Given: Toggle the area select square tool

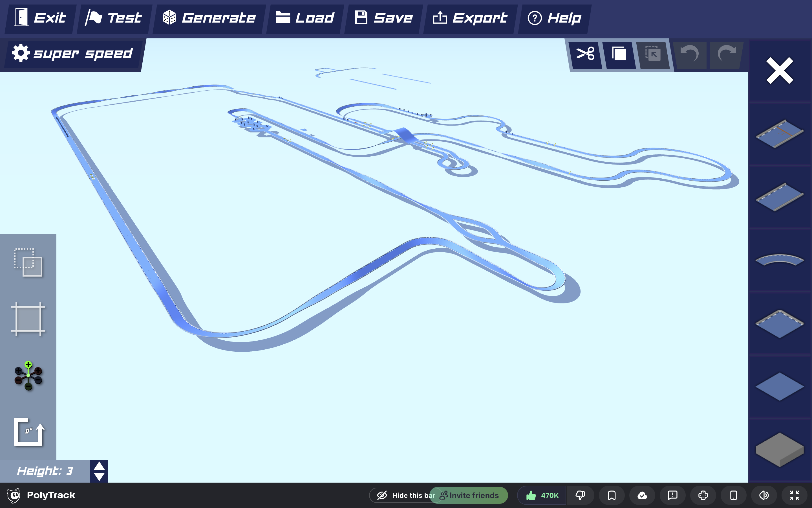Looking at the screenshot, I should pyautogui.click(x=28, y=319).
